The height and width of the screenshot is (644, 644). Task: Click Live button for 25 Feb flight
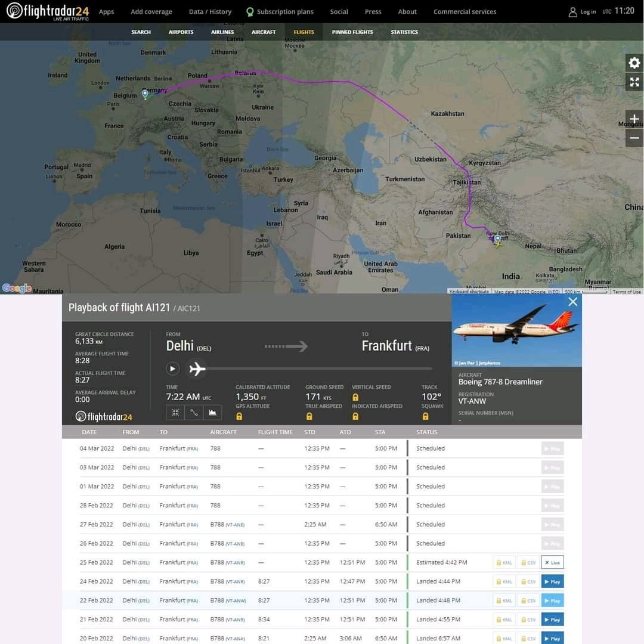coord(552,562)
